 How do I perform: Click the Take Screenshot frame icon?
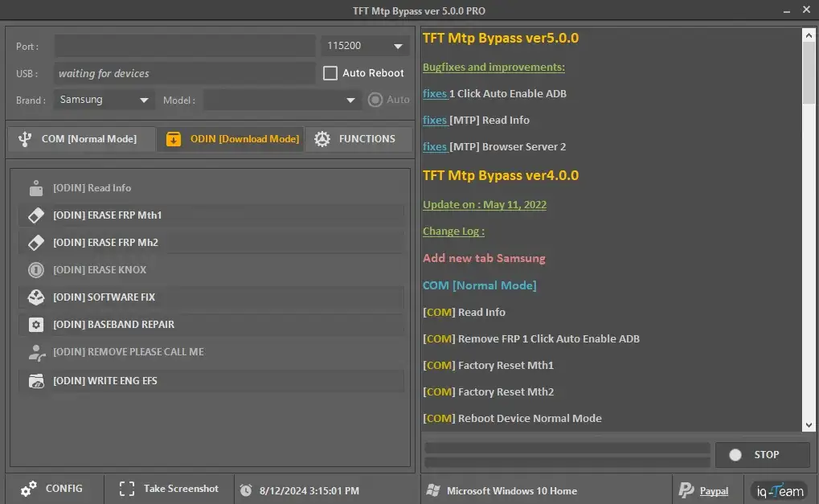(127, 489)
